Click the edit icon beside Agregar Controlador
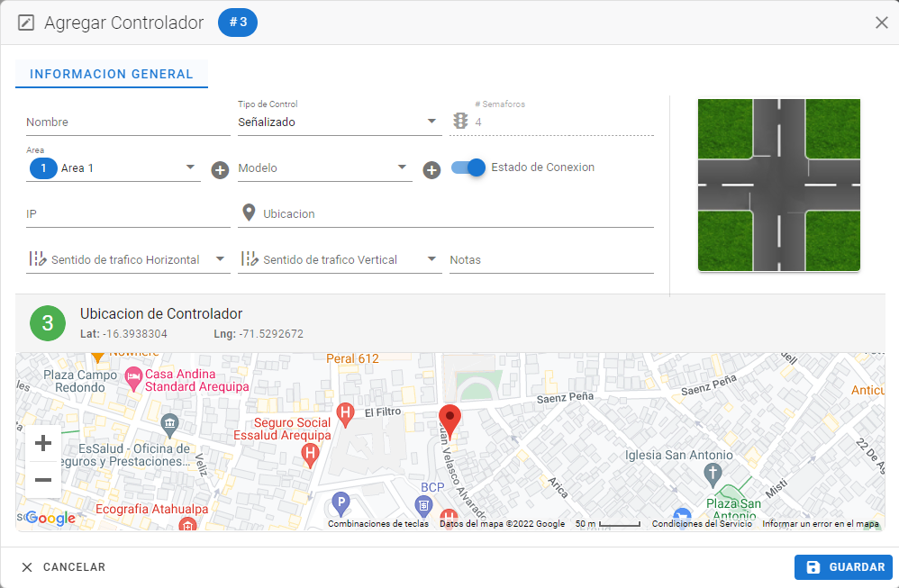899x588 pixels. pyautogui.click(x=26, y=23)
